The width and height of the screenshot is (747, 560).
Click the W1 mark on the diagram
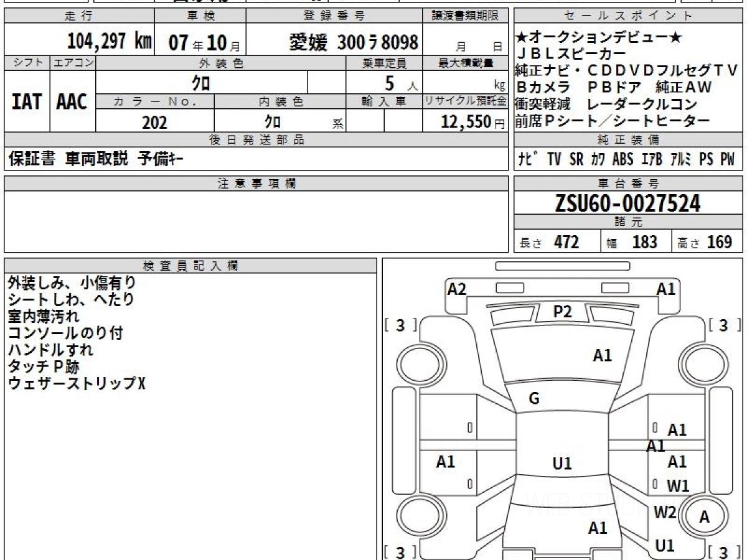click(678, 486)
